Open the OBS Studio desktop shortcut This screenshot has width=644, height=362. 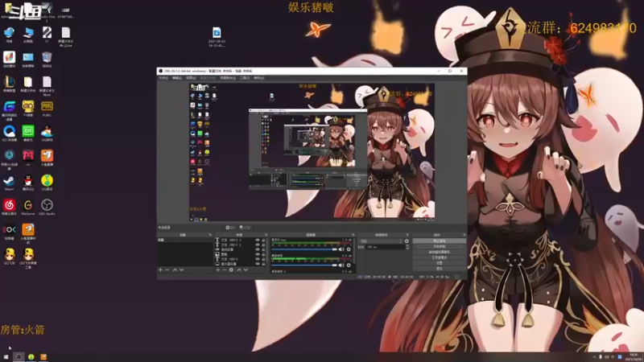point(47,208)
